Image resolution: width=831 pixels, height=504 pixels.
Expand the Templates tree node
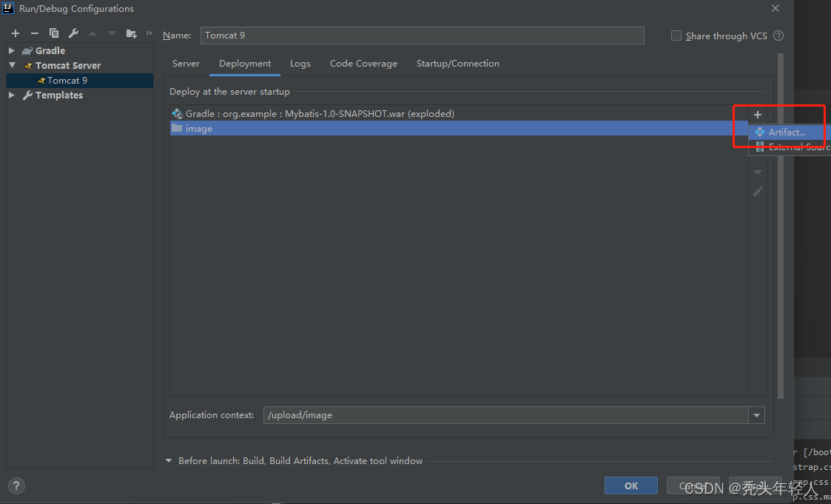pos(12,95)
